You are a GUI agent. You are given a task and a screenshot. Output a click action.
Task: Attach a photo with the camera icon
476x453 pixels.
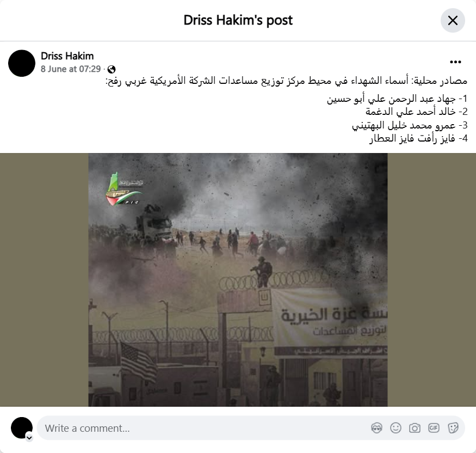pos(415,428)
